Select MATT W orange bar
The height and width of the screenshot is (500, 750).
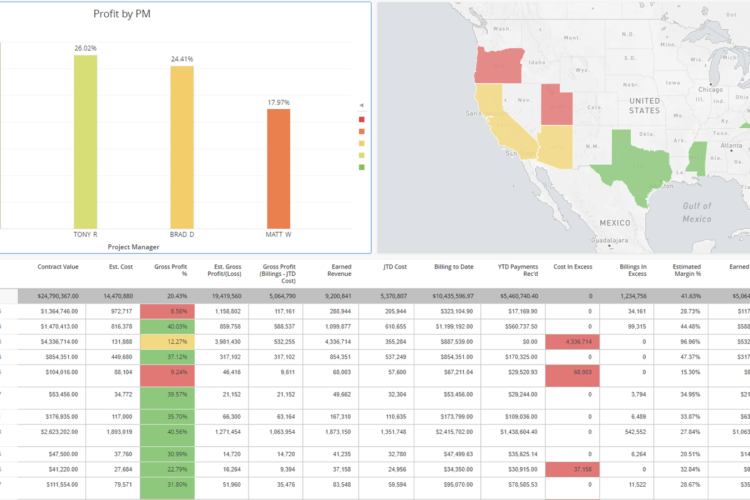pyautogui.click(x=278, y=169)
